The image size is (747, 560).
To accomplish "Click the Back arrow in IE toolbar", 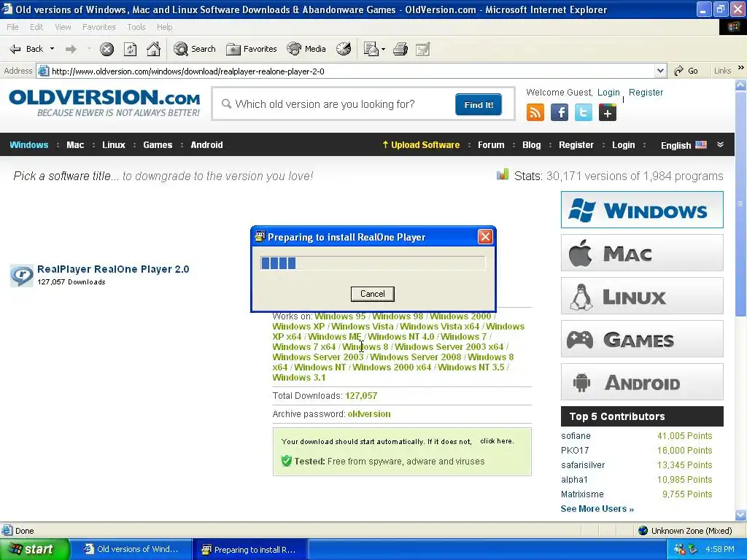I will tap(27, 49).
